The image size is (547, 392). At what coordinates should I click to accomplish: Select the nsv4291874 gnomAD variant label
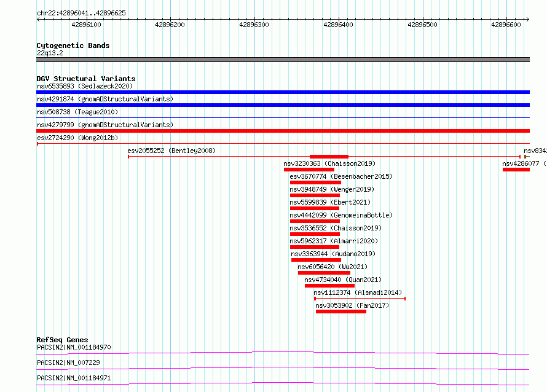[105, 99]
